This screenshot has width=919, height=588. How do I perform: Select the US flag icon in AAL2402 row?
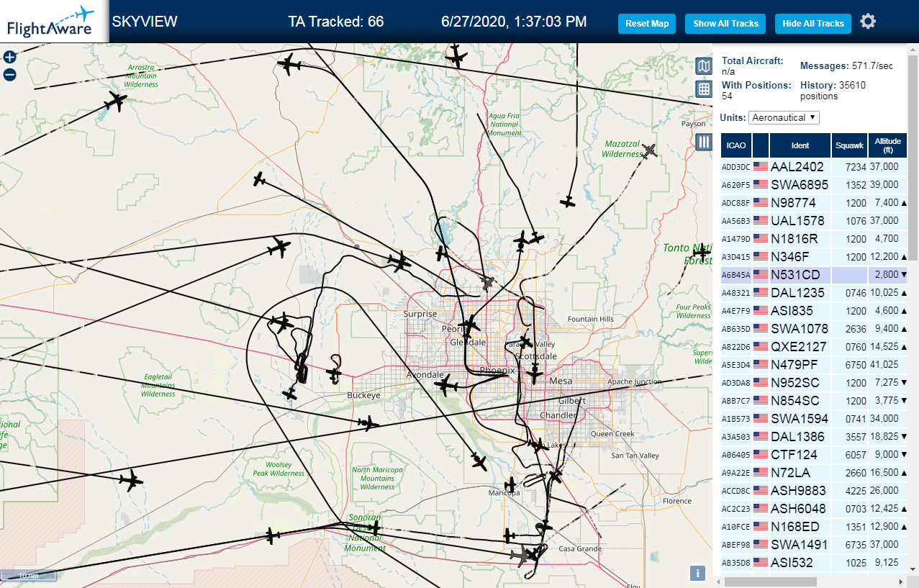click(761, 166)
